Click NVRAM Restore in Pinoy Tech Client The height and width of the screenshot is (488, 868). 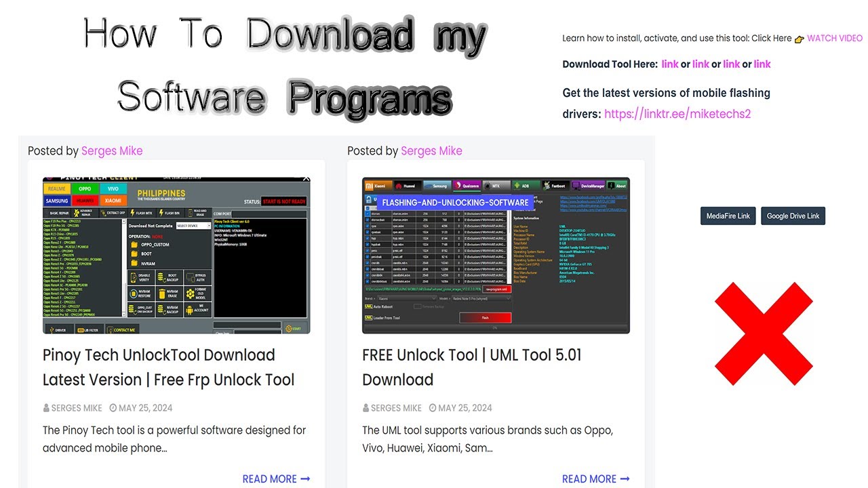tap(142, 293)
